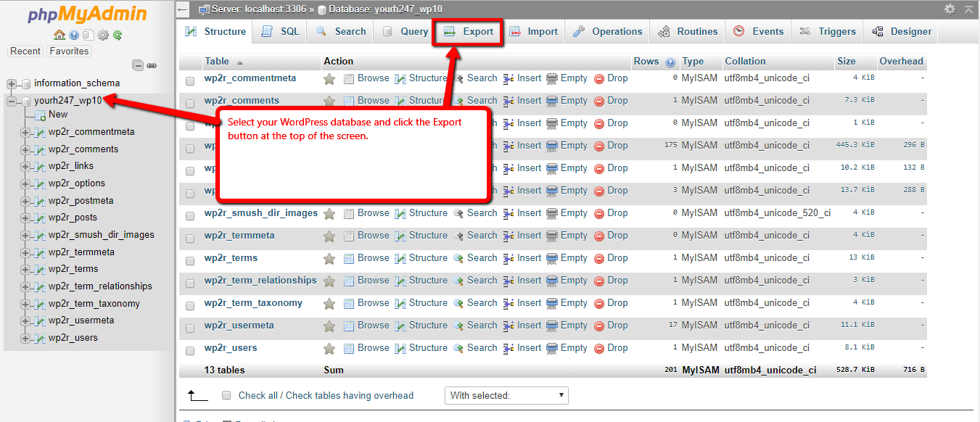Collapse all tree nodes using sidebar minus icon

pyautogui.click(x=138, y=65)
